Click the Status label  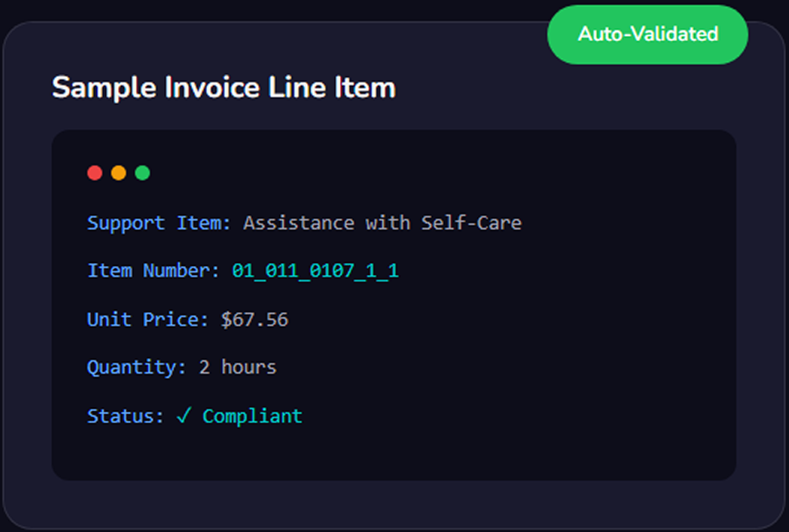[126, 416]
